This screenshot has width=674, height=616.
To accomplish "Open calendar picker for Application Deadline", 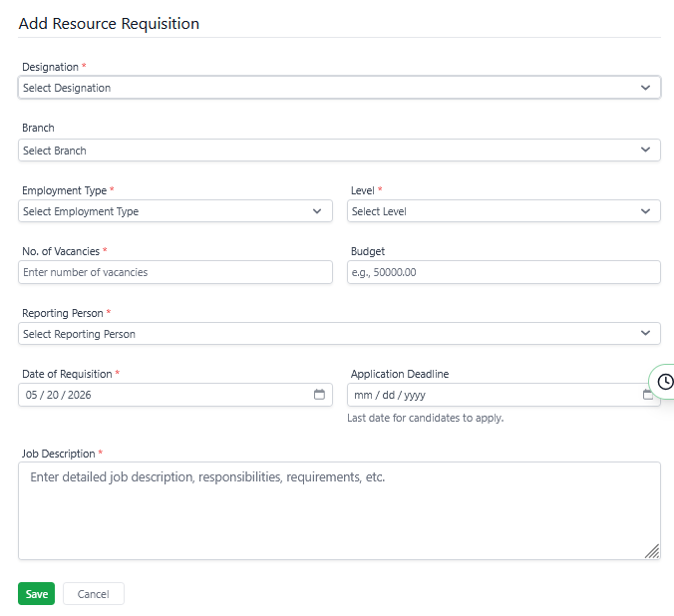I will point(647,394).
